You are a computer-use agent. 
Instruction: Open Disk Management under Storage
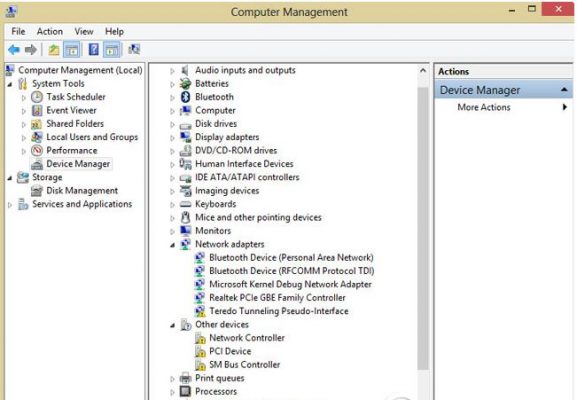[82, 190]
